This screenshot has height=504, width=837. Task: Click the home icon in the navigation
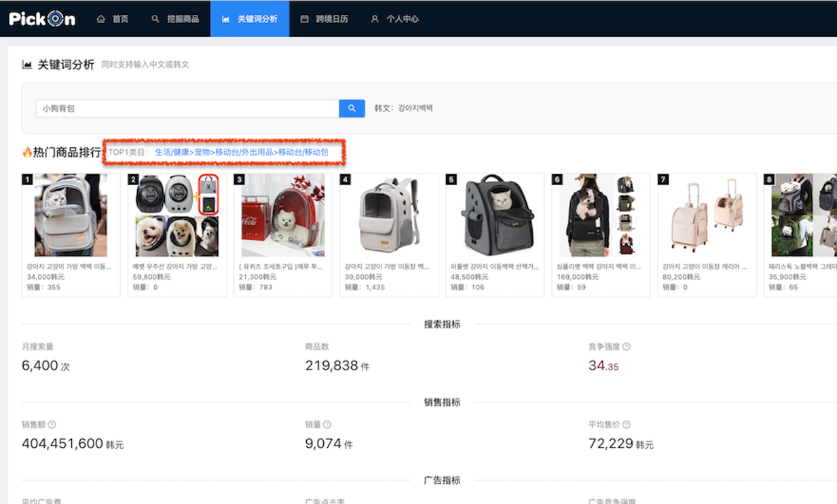coord(101,19)
